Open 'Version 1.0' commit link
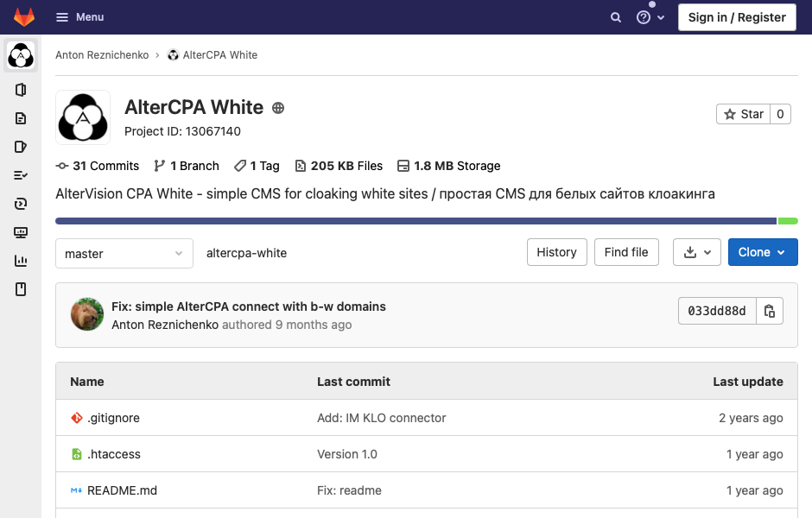The width and height of the screenshot is (812, 518). coord(347,454)
